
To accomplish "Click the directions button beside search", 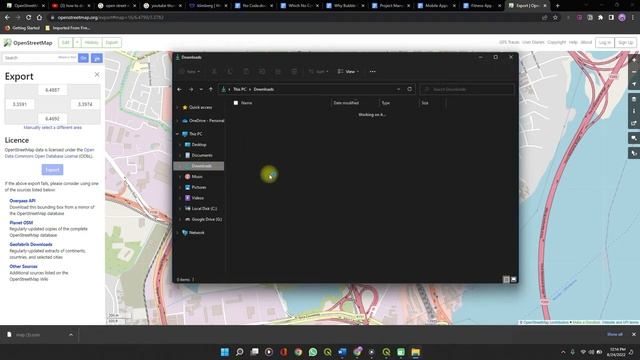I will click(x=97, y=58).
